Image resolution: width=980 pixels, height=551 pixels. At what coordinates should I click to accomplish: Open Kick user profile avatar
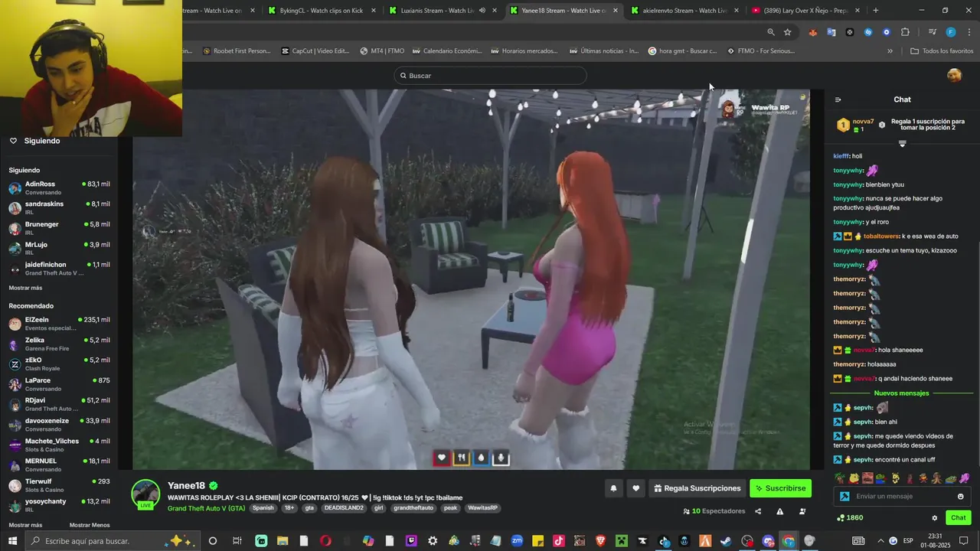point(954,75)
